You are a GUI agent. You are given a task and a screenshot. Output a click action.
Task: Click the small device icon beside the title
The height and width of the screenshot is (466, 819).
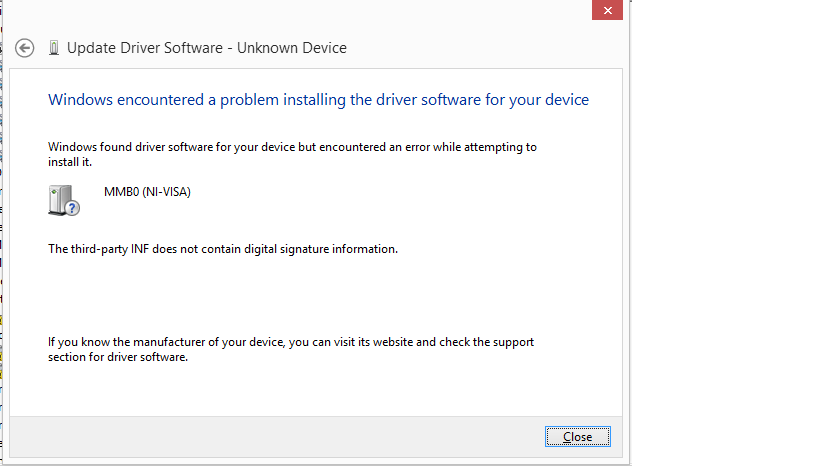click(53, 48)
